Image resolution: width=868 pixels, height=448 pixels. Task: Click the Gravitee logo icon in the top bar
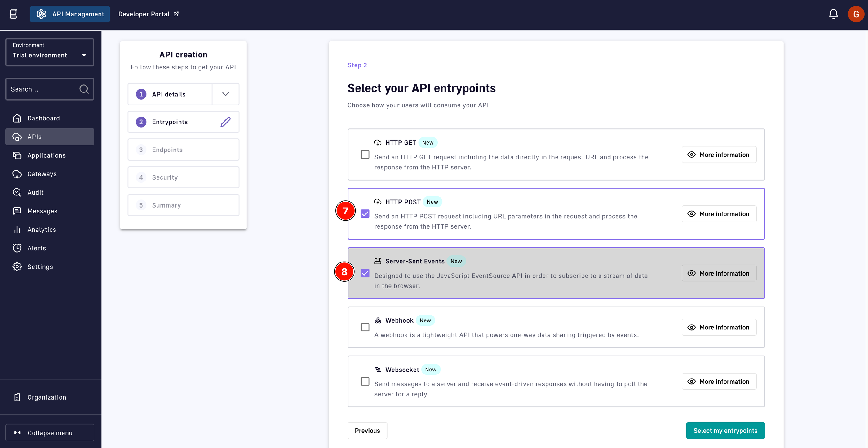click(13, 14)
